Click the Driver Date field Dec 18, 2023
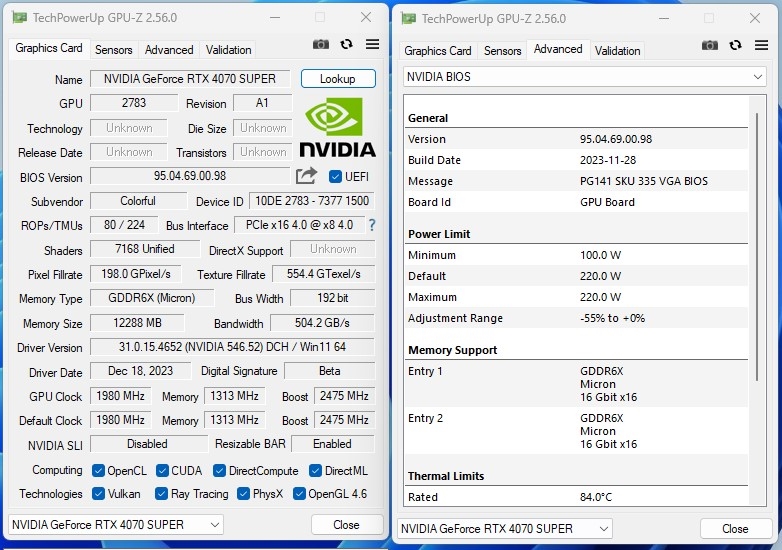The width and height of the screenshot is (782, 550). point(141,371)
